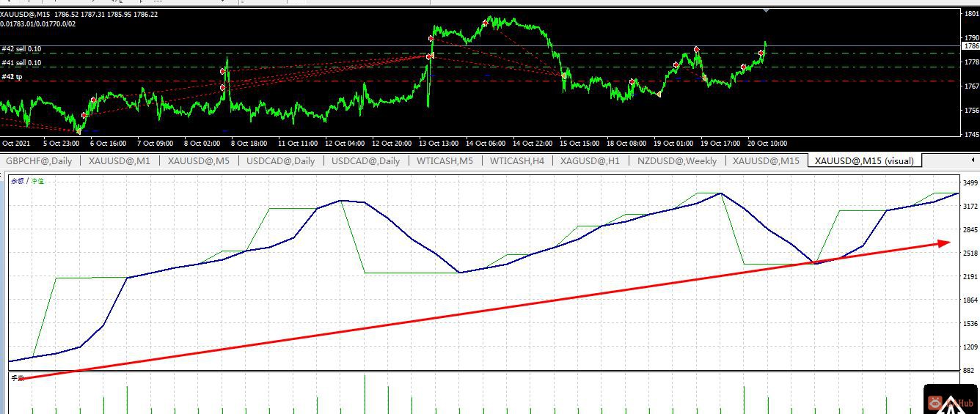Viewport: 980px width, 414px height.
Task: Click the 1745 price scale label
Action: coord(971,135)
